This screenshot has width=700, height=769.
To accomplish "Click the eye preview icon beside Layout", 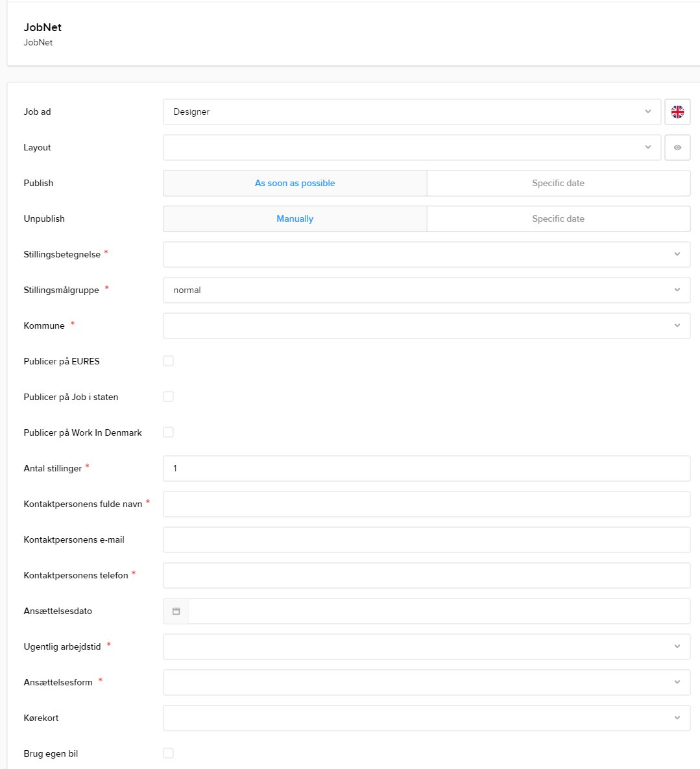I will coord(677,147).
